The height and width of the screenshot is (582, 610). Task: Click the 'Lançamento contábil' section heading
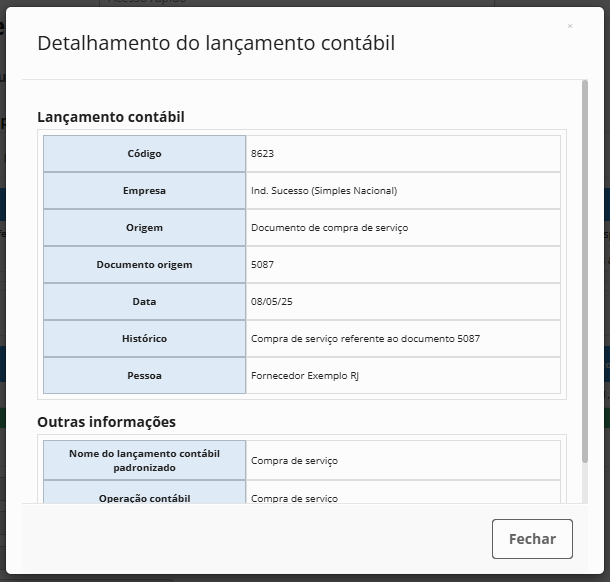click(x=111, y=117)
